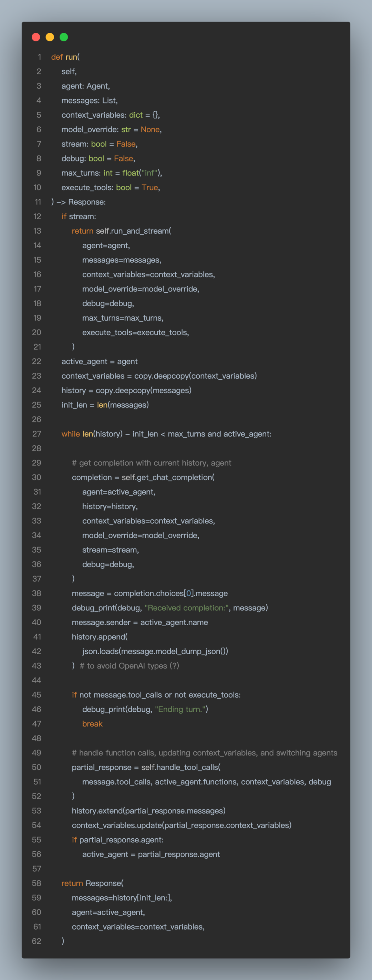
Task: Click the "inf" string on line 9
Action: tap(149, 173)
